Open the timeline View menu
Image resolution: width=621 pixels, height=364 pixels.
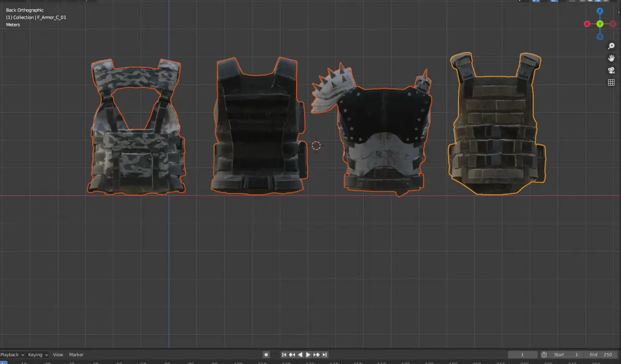point(58,355)
